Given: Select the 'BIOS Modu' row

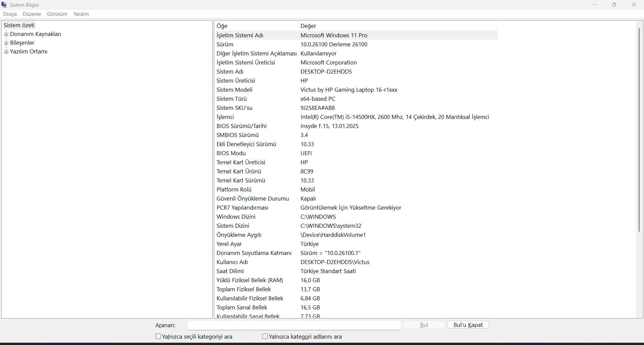Looking at the screenshot, I should click(356, 153).
